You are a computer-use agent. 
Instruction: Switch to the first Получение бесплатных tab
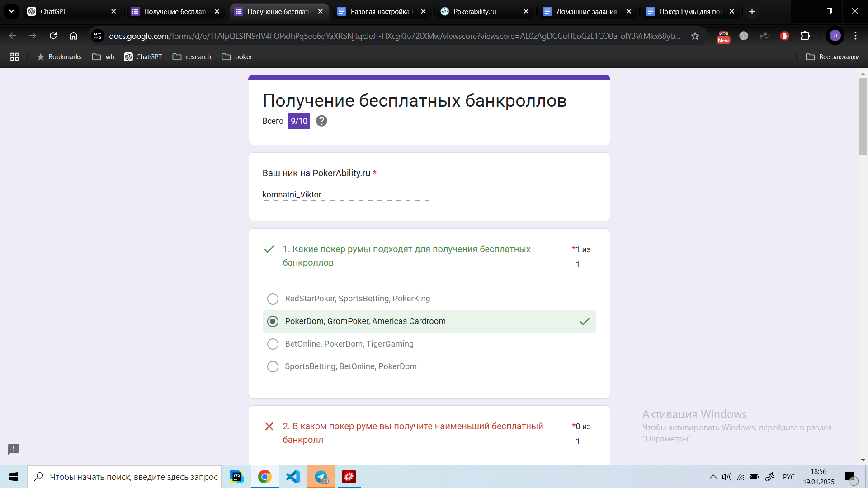tap(175, 11)
